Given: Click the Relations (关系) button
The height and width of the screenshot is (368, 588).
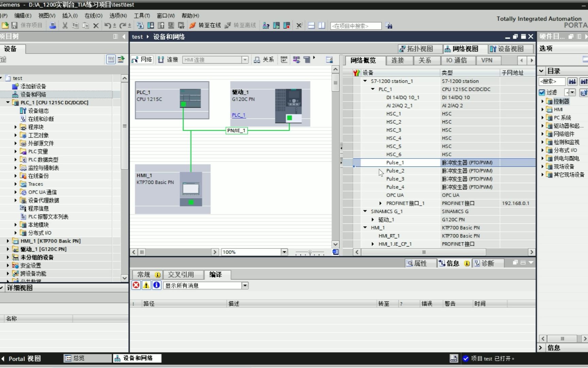Looking at the screenshot, I should [264, 60].
